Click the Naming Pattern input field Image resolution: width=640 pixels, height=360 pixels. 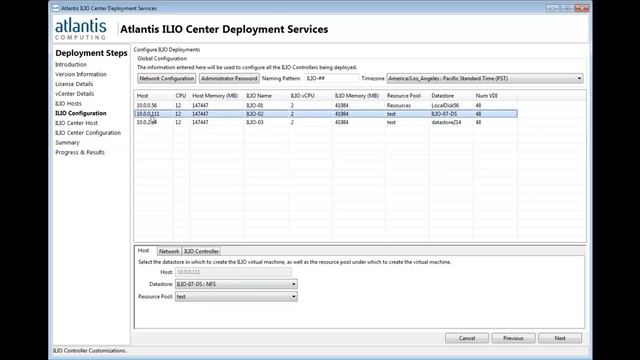[x=331, y=78]
